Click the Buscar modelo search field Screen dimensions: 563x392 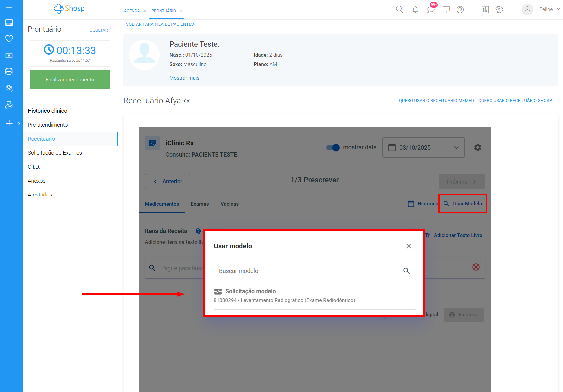[308, 271]
